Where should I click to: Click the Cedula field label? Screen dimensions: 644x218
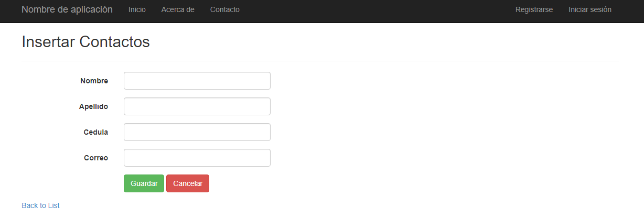pos(95,132)
